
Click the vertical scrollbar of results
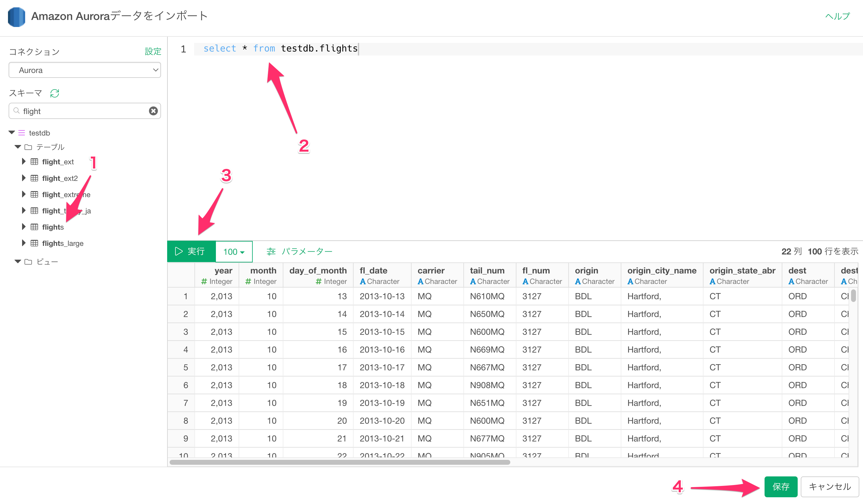[x=853, y=296]
